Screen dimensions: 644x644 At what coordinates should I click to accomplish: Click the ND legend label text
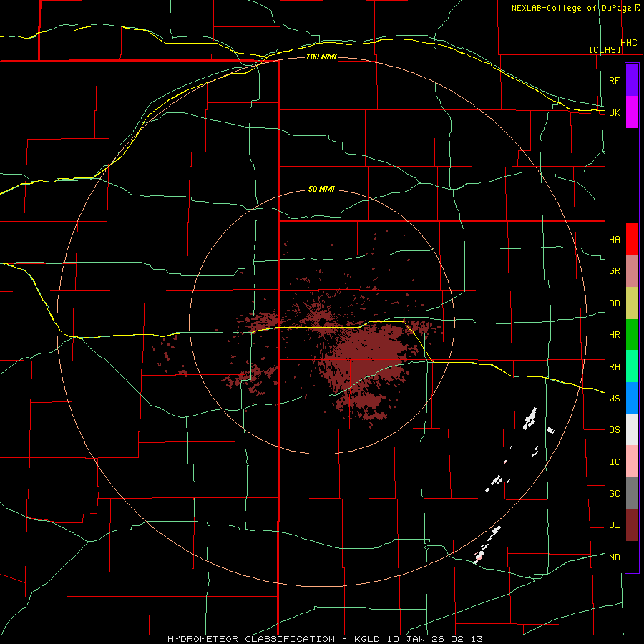click(x=615, y=557)
